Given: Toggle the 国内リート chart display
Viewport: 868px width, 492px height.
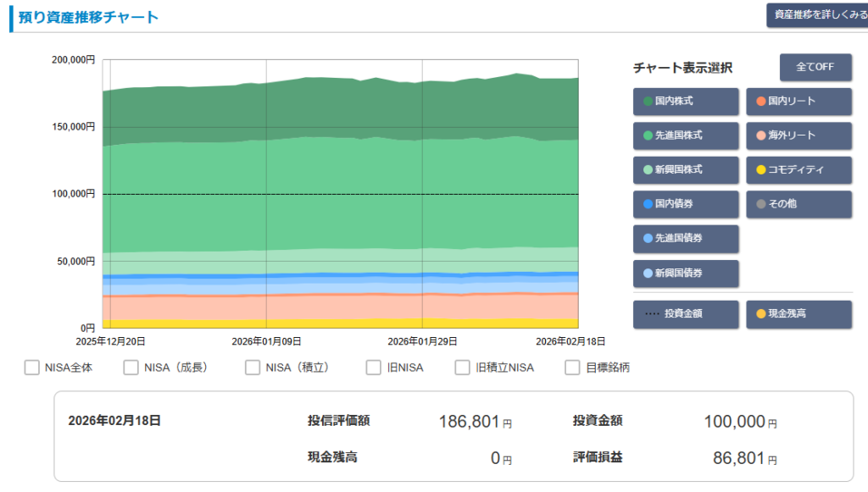Looking at the screenshot, I should coord(798,102).
